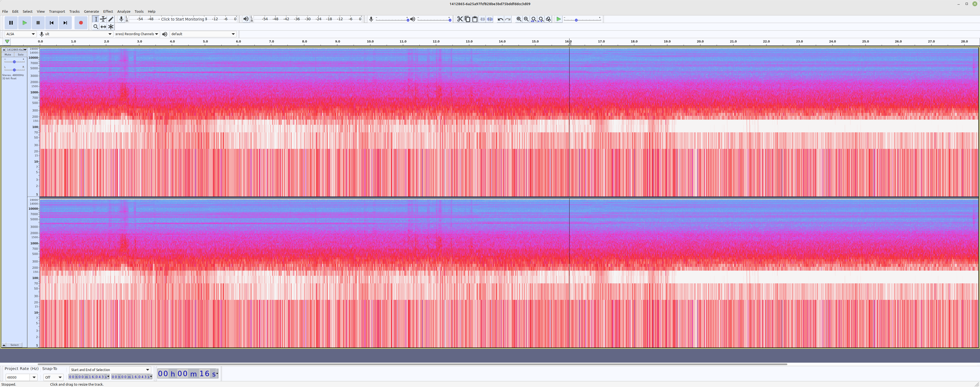Screen dimensions: 980x387
Task: Click the selection end time field
Action: click(132, 377)
